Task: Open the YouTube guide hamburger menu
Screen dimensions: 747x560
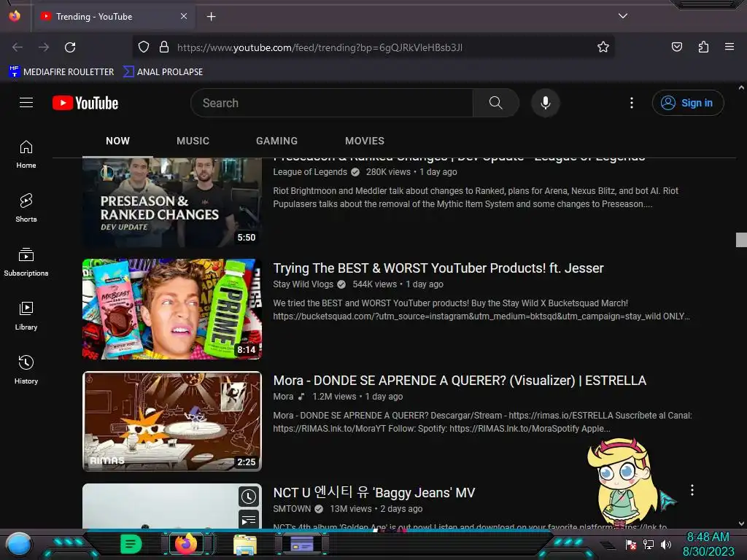Action: tap(26, 102)
